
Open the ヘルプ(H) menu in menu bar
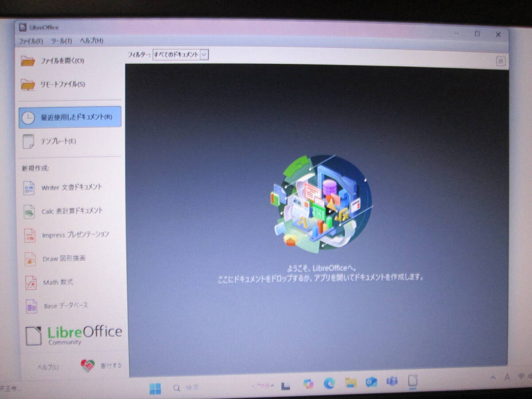pyautogui.click(x=91, y=41)
